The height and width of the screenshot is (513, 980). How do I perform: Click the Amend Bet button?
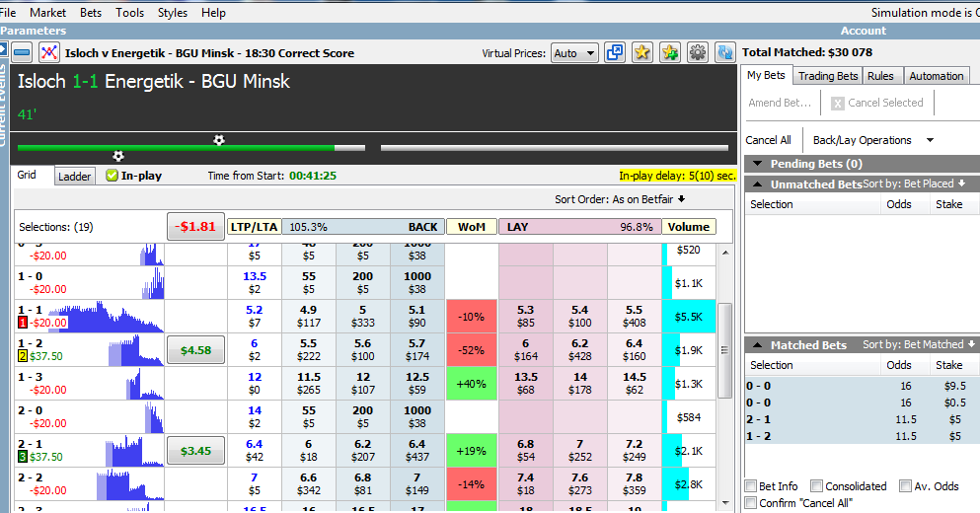[x=780, y=103]
